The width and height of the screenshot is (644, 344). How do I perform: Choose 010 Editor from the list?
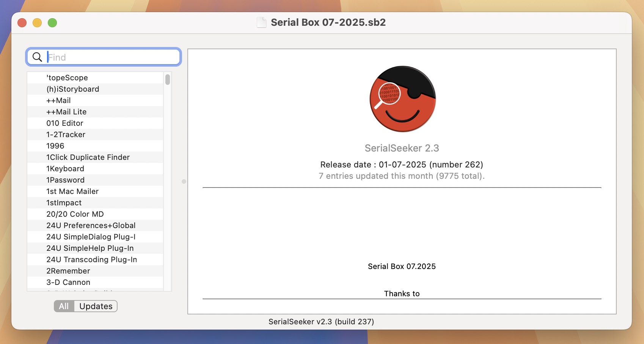[95, 123]
